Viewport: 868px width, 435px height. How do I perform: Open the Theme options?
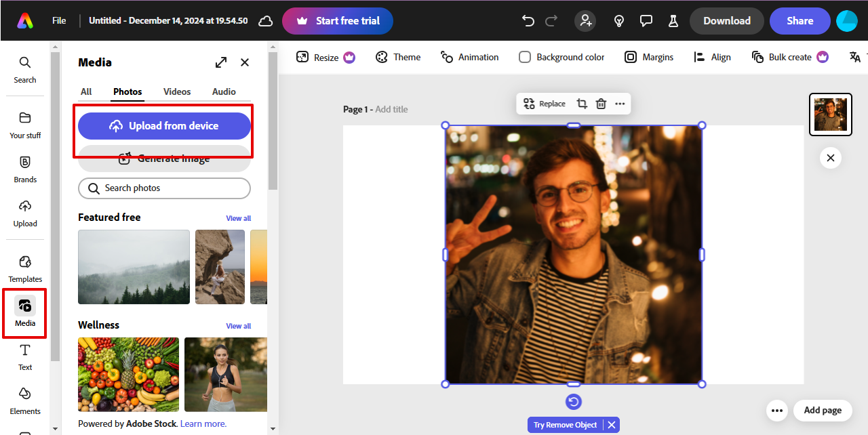398,58
